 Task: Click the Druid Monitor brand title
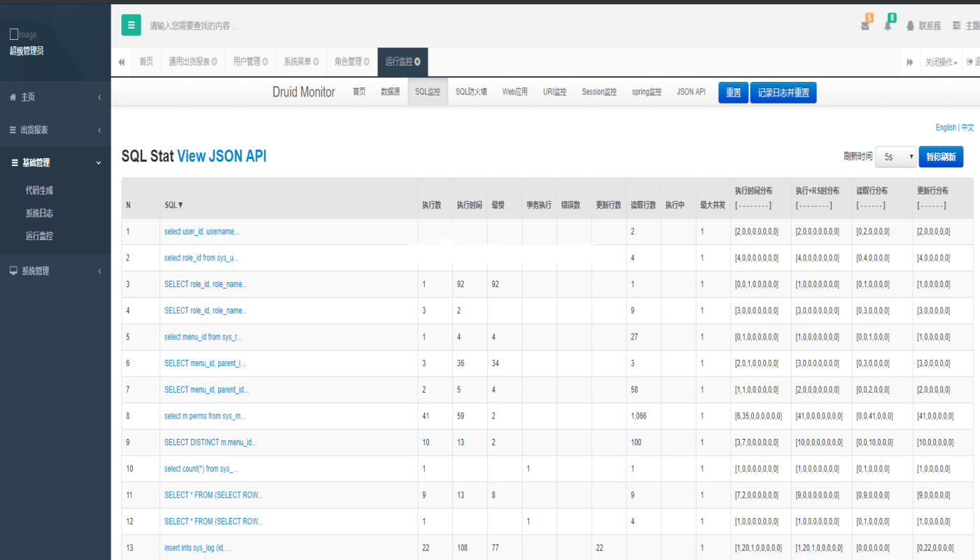pos(304,92)
